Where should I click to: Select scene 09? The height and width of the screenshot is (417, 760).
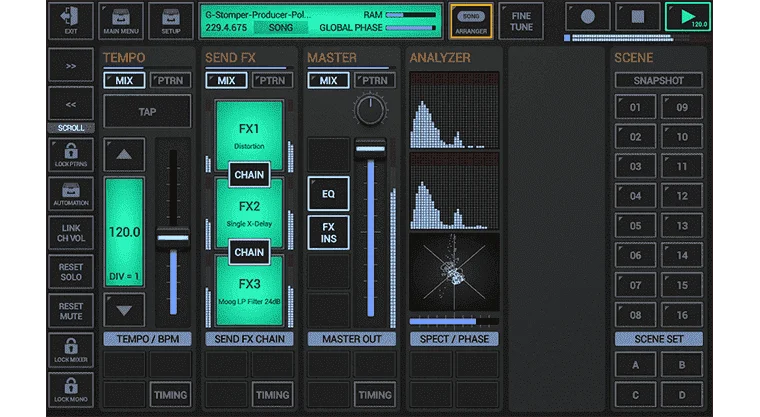click(x=681, y=107)
